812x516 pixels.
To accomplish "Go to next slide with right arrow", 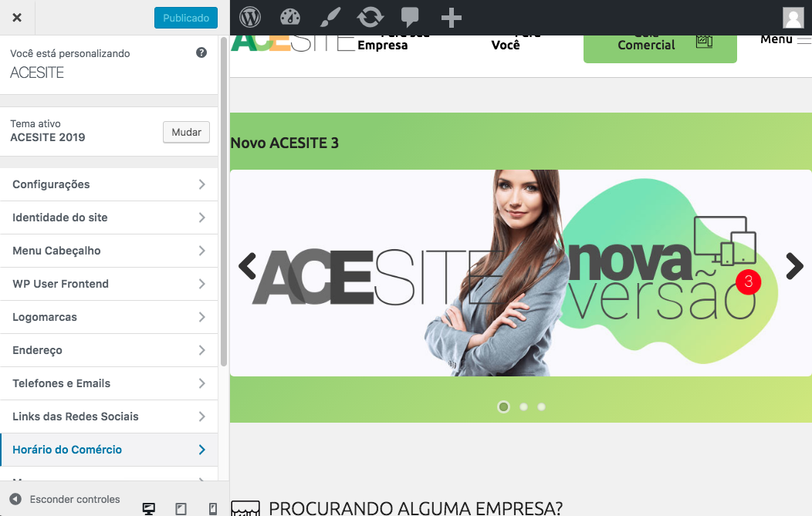I will point(794,266).
